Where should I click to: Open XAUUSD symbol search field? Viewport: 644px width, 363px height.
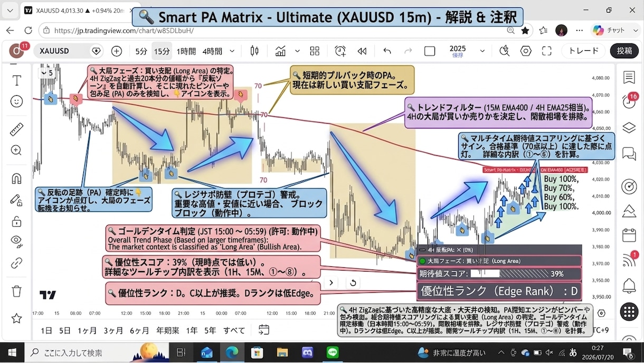(69, 51)
